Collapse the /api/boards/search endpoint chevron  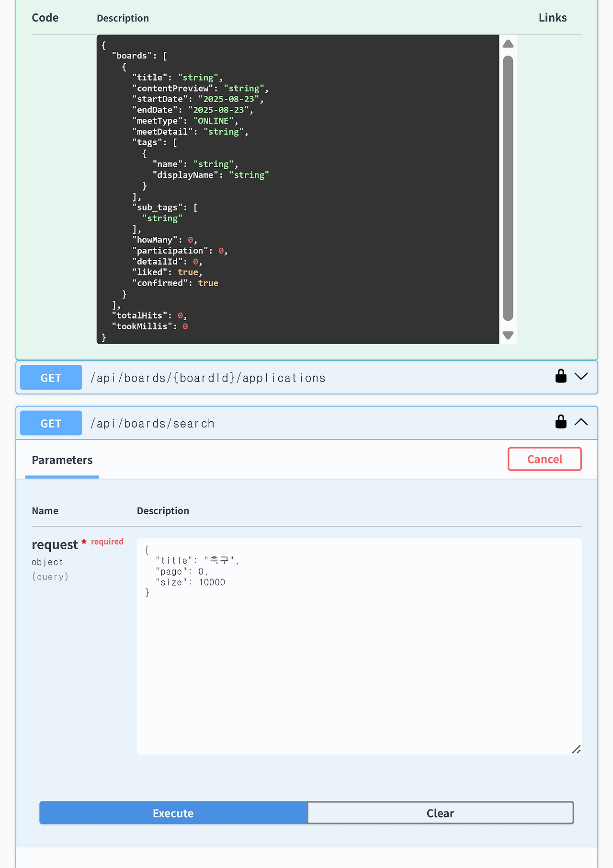(581, 422)
